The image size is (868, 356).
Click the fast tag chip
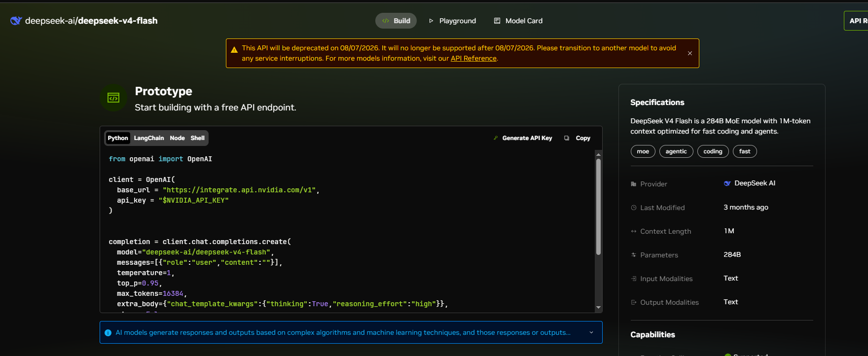click(745, 151)
